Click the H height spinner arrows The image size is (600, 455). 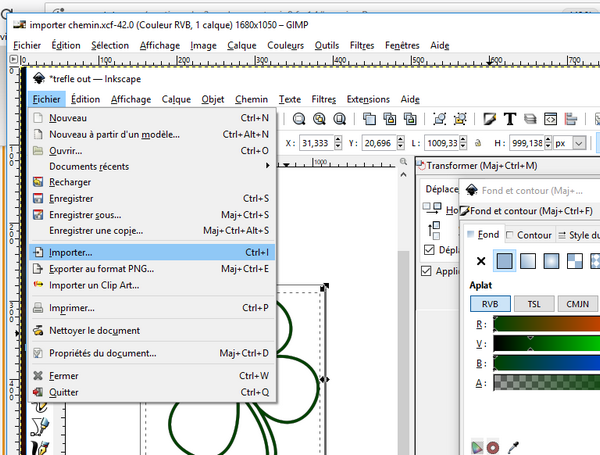click(548, 143)
